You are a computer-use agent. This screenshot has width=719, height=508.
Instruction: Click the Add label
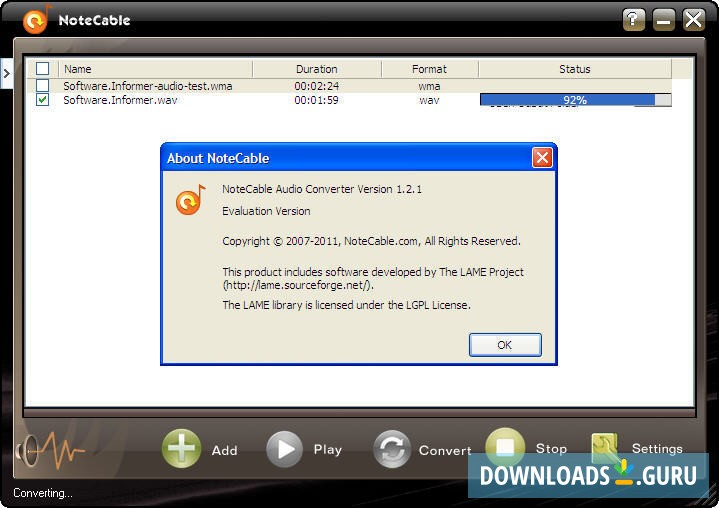coord(225,450)
